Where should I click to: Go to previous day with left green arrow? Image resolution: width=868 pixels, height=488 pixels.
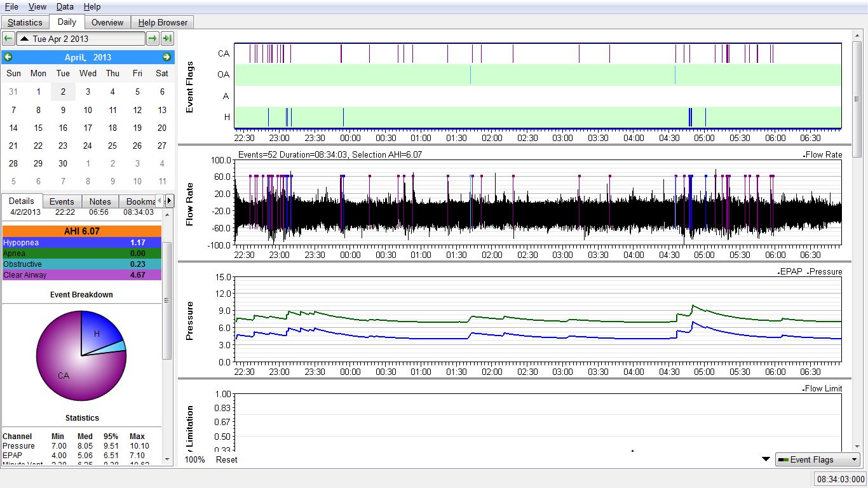pos(8,39)
